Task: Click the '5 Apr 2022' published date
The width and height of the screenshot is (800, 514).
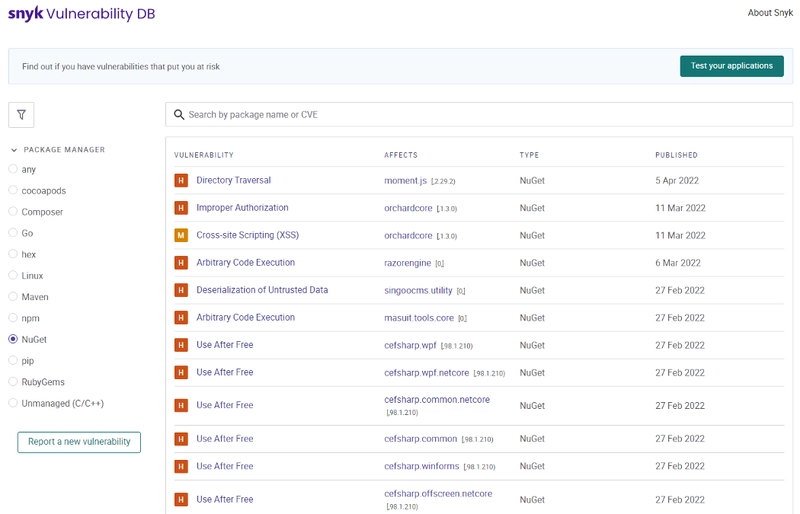Action: [677, 181]
